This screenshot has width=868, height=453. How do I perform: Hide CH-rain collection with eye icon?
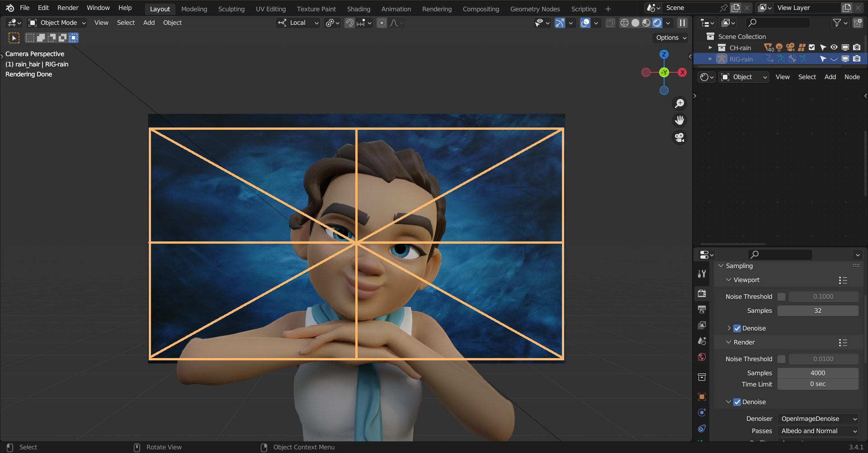[834, 47]
